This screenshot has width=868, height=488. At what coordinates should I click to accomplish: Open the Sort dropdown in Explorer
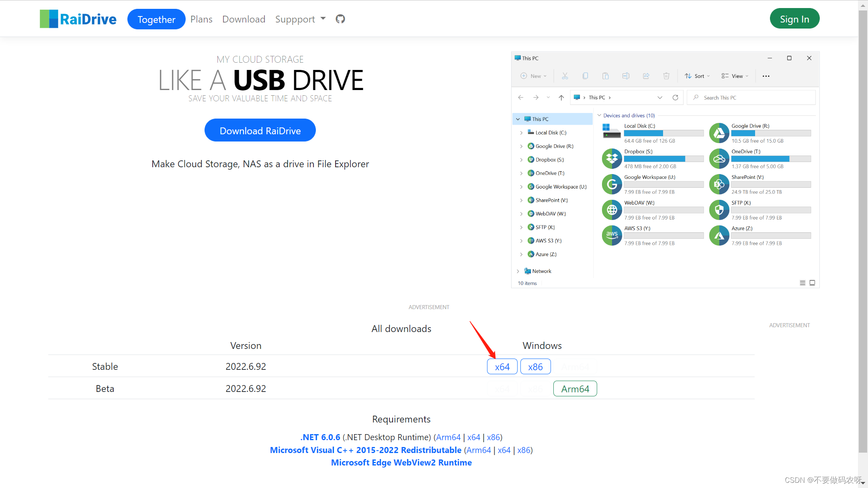pos(697,76)
